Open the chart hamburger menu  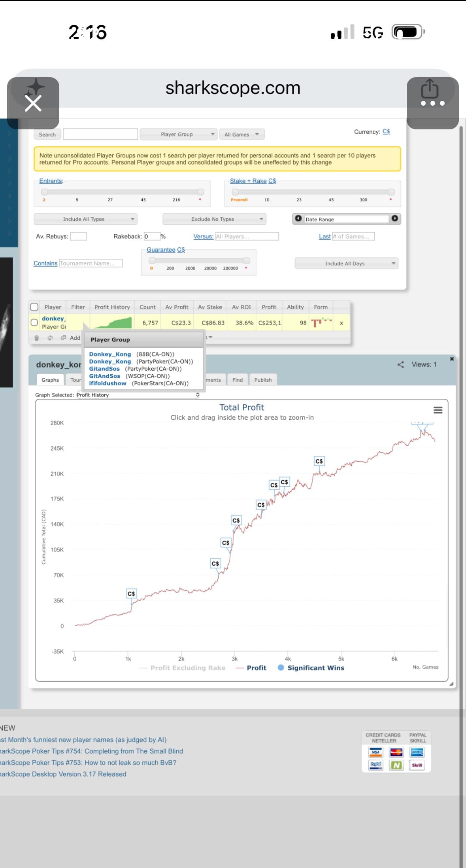pyautogui.click(x=438, y=410)
